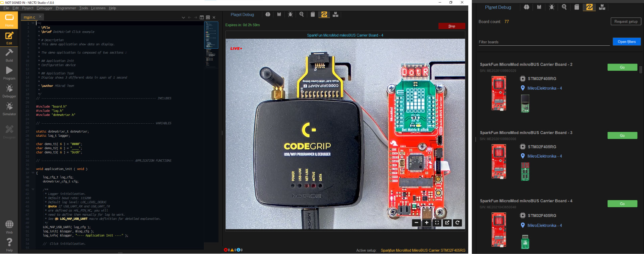Viewport: 644px width, 254px height.
Task: Open the editor tab list dropdown chevron
Action: tap(183, 17)
